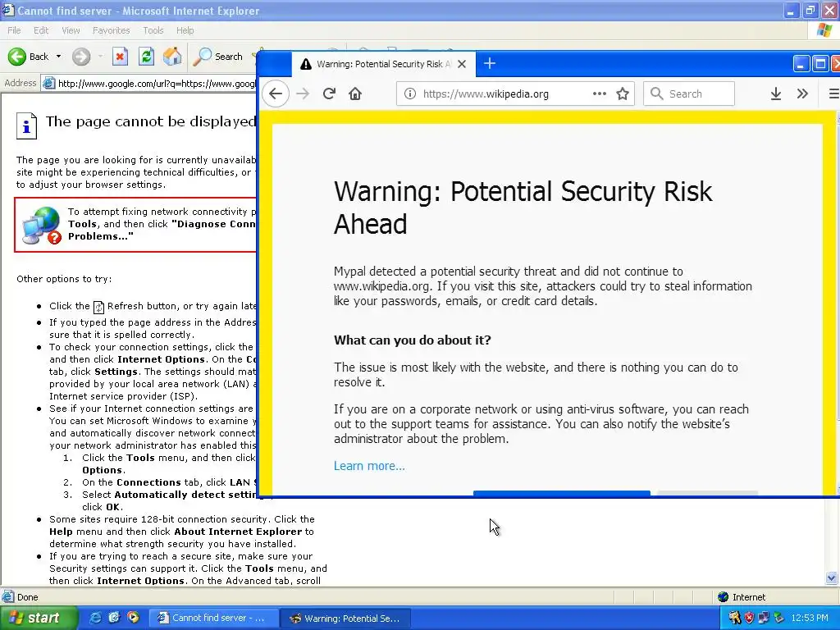The image size is (840, 630).
Task: Click the Internet zone indicator in status bar
Action: (x=742, y=597)
